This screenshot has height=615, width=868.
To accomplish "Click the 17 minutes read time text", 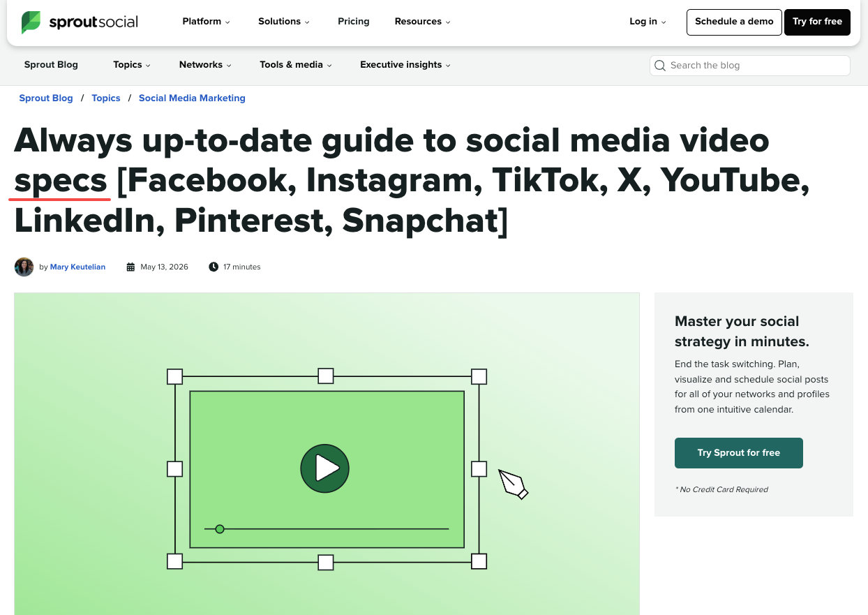I will coord(242,267).
